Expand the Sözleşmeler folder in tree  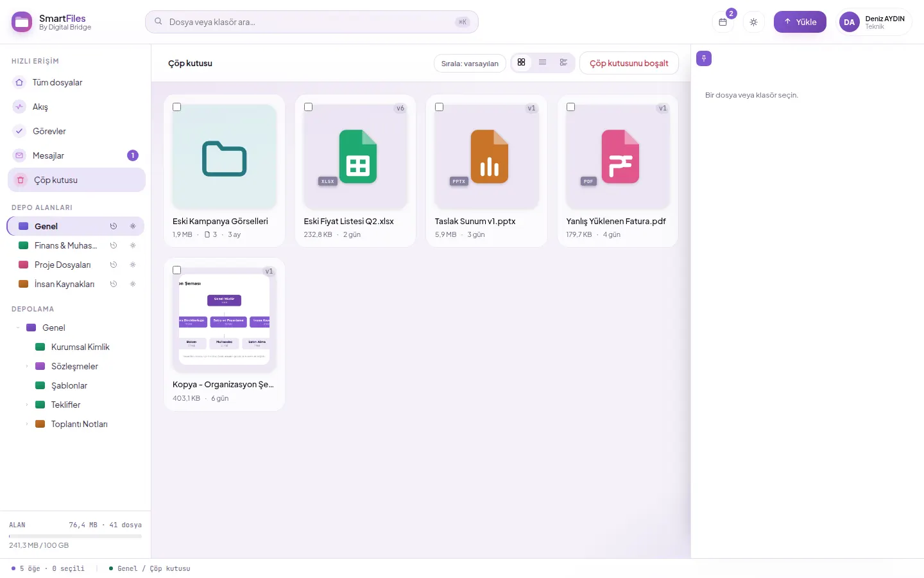point(27,366)
